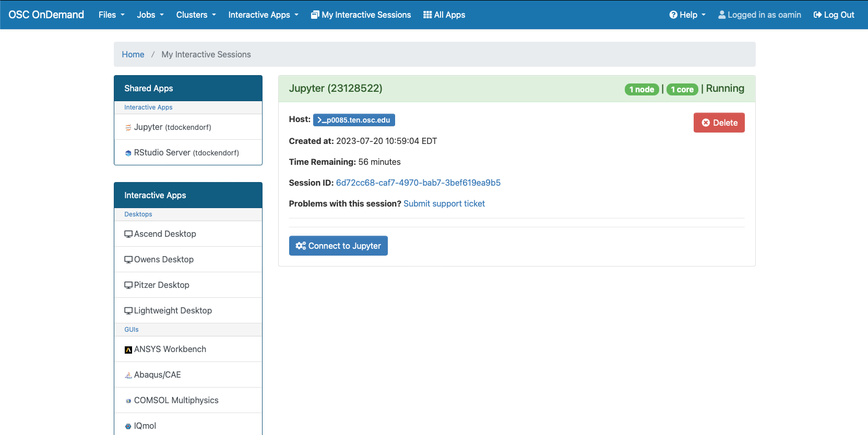Open the Jobs dropdown menu
The image size is (868, 435).
(x=150, y=15)
